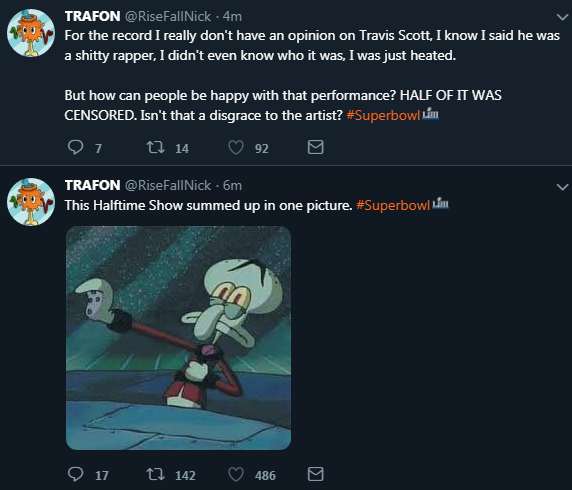The width and height of the screenshot is (572, 490).
Task: Open the 4m timestamp of the top tweet
Action: (x=232, y=16)
